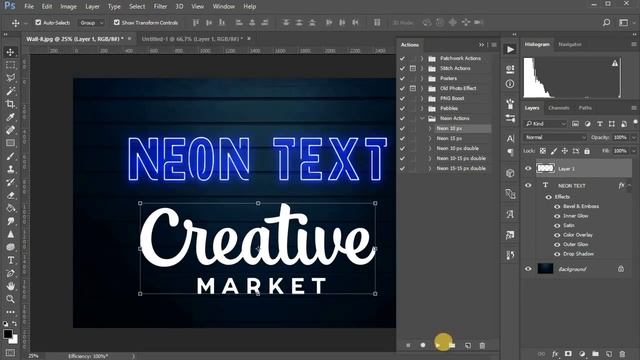Expand the Patchwork Actions set
This screenshot has height=360, width=640.
click(422, 58)
